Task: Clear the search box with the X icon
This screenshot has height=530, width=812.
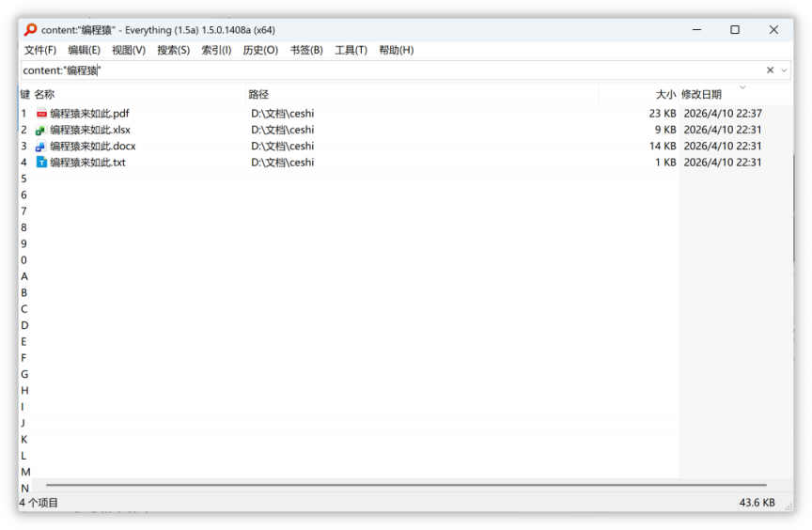Action: point(771,70)
